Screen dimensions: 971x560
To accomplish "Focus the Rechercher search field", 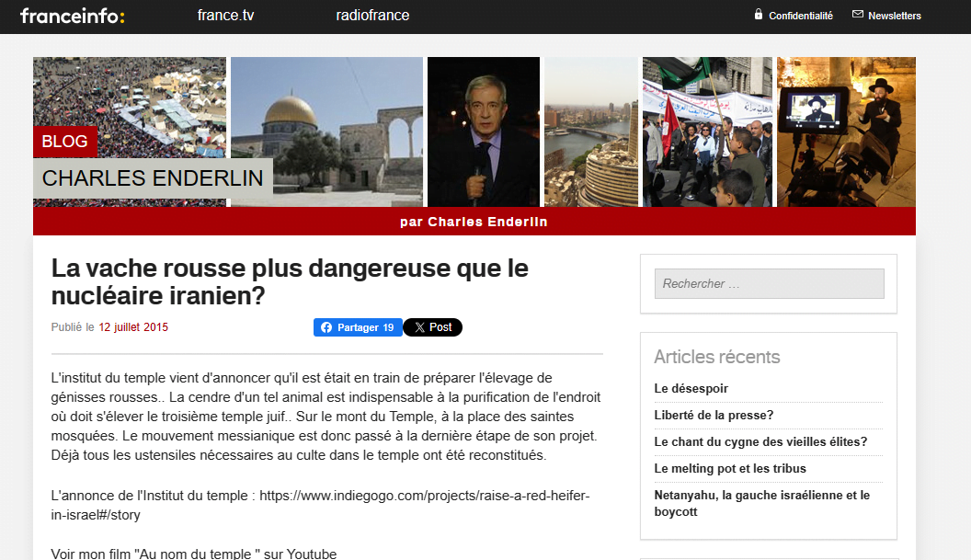I will (x=769, y=284).
